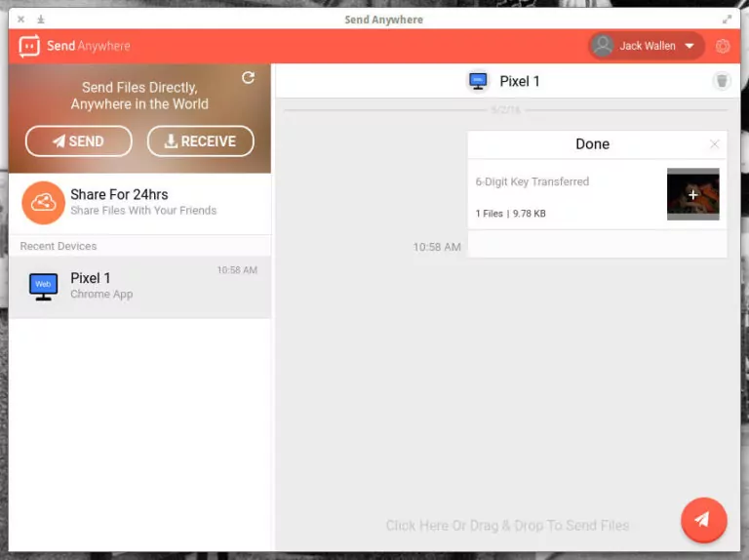
Task: Click the Web monitor icon beside Pixel 1
Action: (43, 286)
